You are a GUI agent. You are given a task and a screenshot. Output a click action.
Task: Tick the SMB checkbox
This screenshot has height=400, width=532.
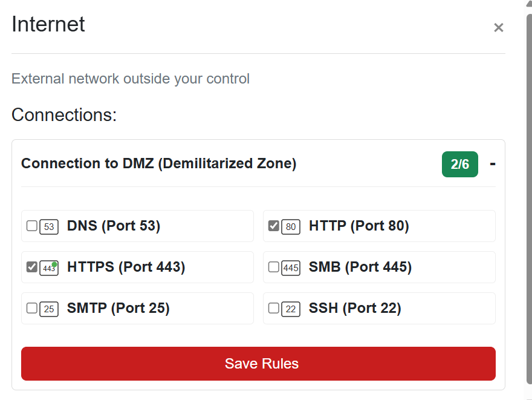coord(273,267)
